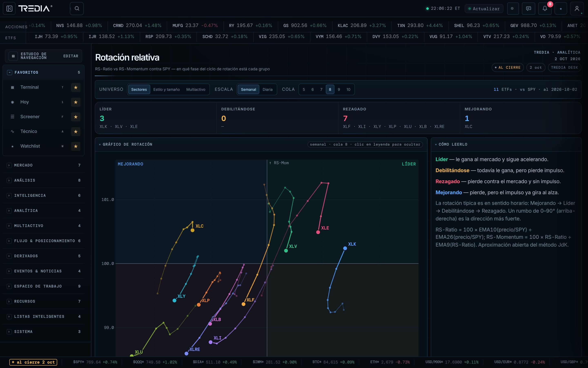Expand the Inteligencia section
Image resolution: width=588 pixels, height=368 pixels.
click(x=43, y=195)
